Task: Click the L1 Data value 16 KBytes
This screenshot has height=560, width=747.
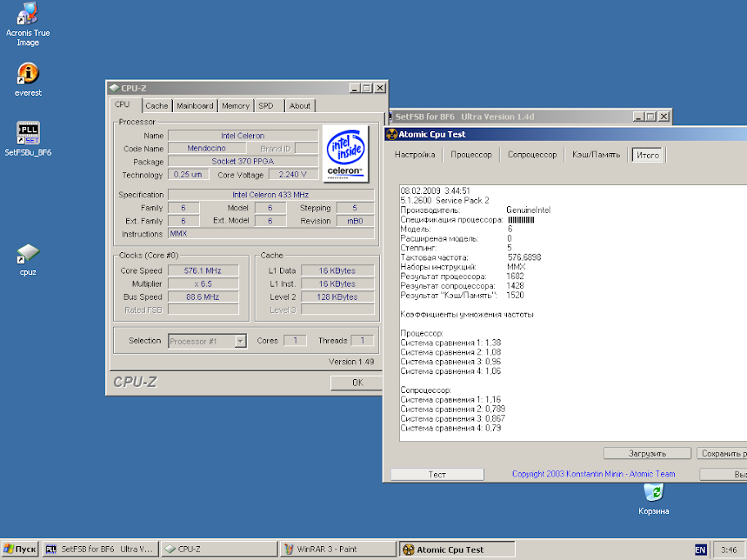Action: 337,270
